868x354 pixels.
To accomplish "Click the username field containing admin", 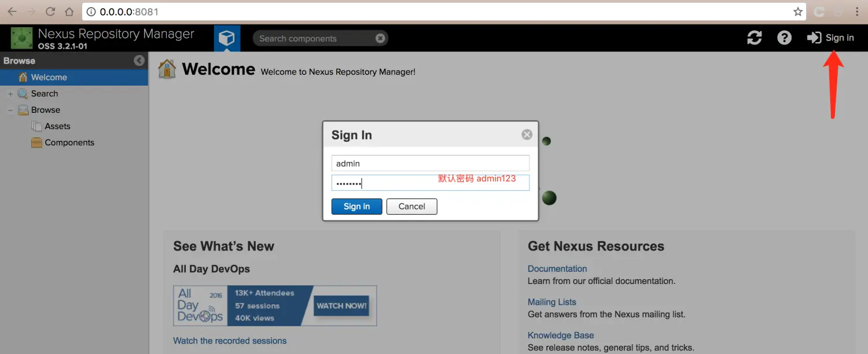I will pos(431,163).
